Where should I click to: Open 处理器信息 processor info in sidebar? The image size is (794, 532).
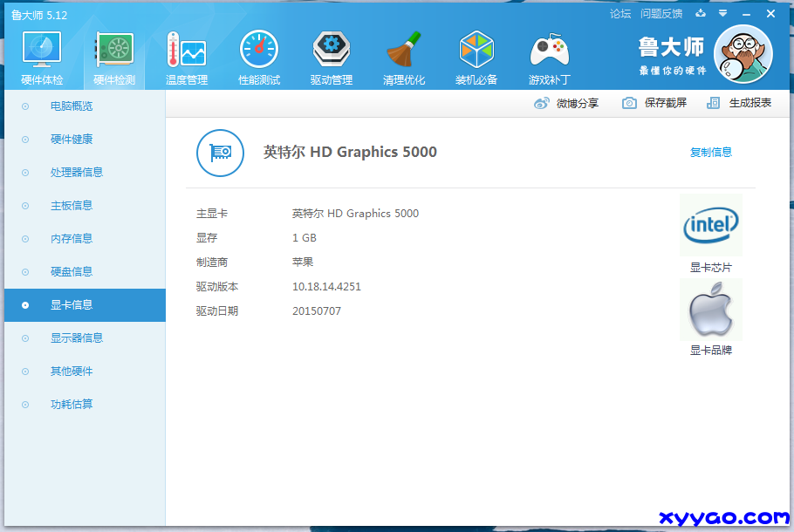pyautogui.click(x=77, y=173)
